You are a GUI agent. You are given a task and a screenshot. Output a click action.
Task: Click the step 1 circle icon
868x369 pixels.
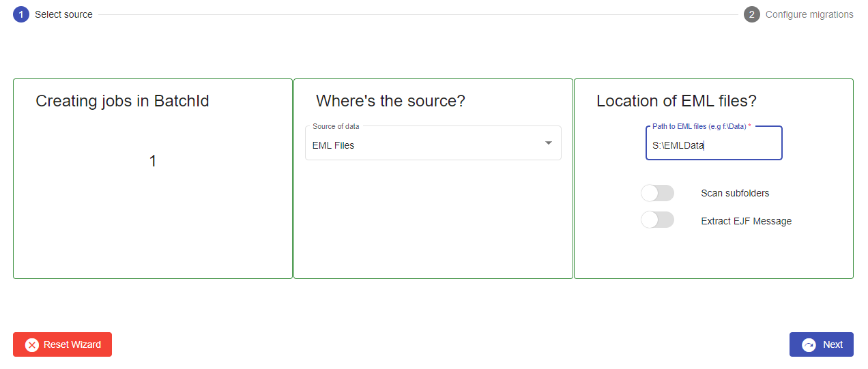[x=21, y=14]
